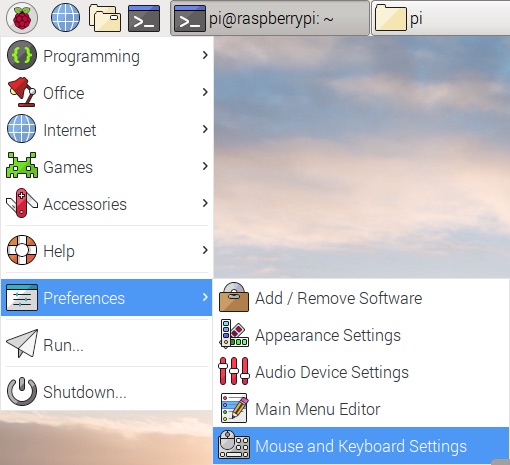This screenshot has height=465, width=510.
Task: Click the Office desk lamp icon
Action: [22, 92]
